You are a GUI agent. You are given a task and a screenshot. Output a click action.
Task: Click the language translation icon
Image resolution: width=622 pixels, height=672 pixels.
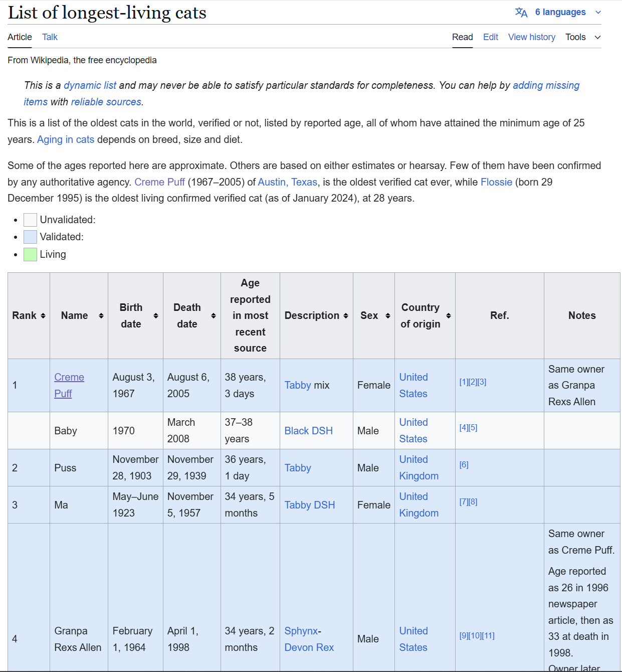pos(521,13)
